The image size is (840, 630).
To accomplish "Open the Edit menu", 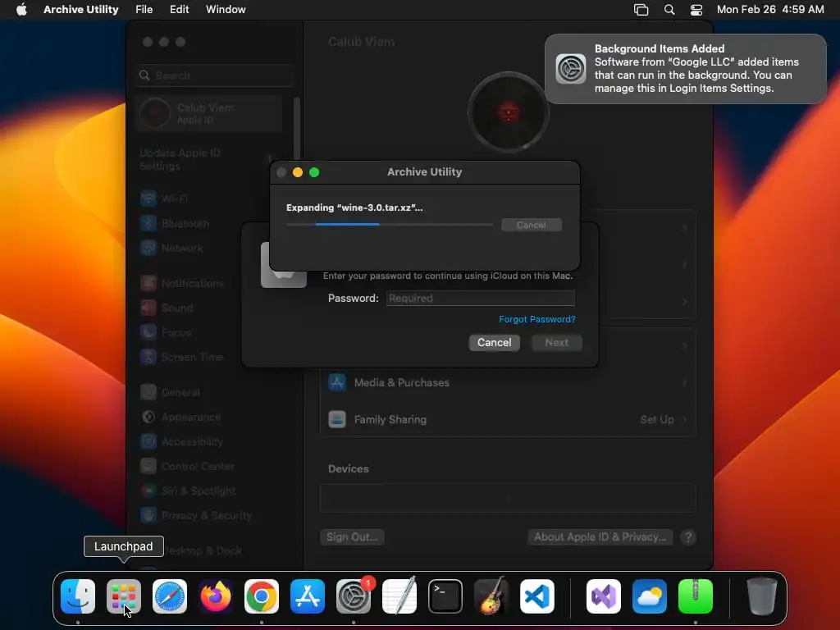I will [x=179, y=10].
